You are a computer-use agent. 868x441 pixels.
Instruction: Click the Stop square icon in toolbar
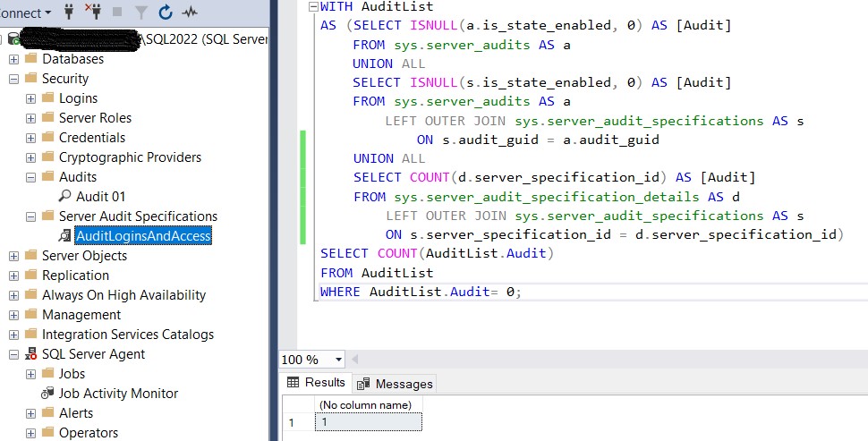[x=118, y=13]
